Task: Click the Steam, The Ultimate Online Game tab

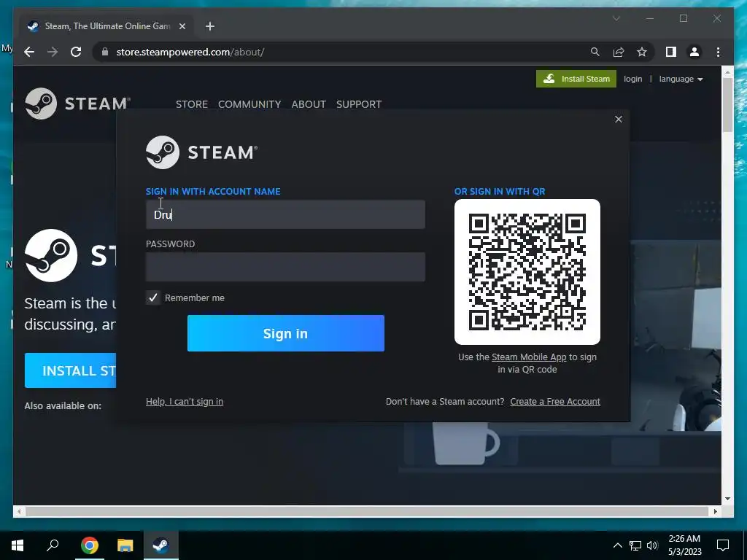Action: [105, 26]
